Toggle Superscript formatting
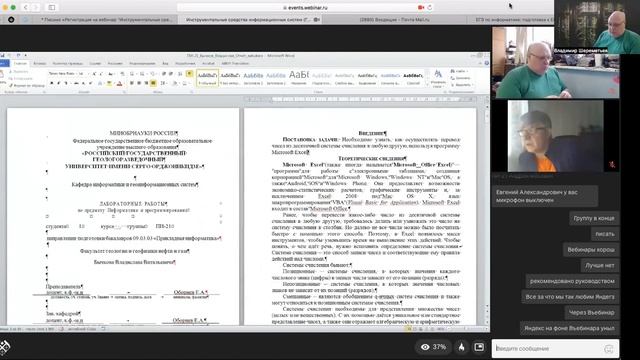Viewport: 640px width, 360px height. 90,83
